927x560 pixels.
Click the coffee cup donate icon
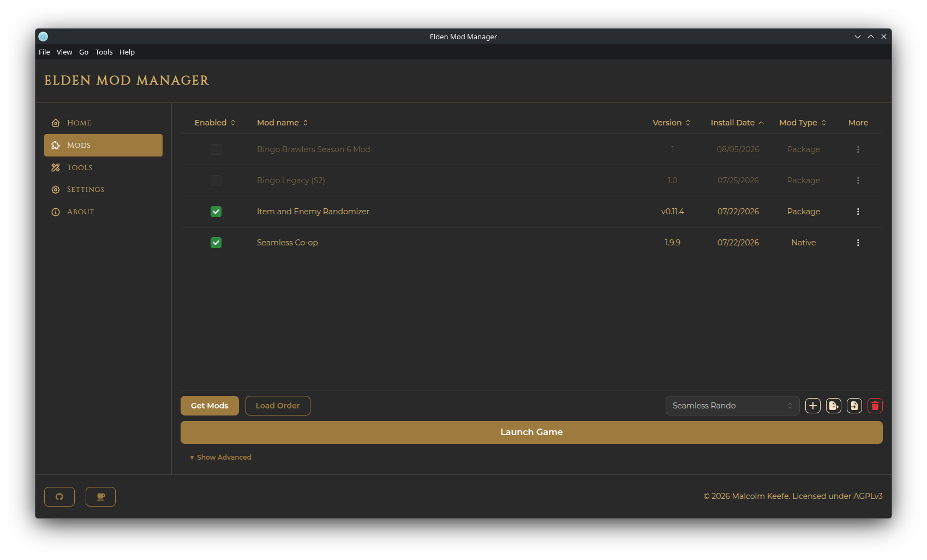point(100,497)
